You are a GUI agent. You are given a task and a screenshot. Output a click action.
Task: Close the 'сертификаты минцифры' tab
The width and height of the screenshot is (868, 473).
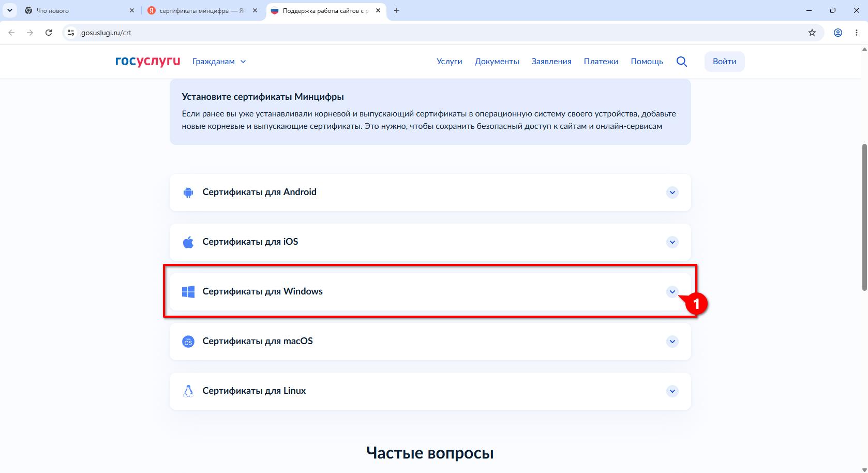[x=255, y=10]
